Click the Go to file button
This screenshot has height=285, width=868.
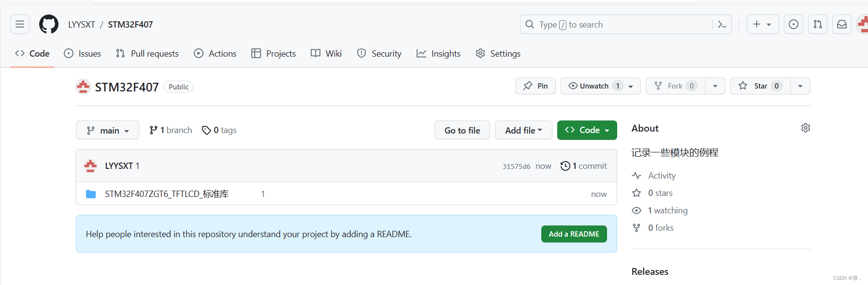[x=462, y=130]
